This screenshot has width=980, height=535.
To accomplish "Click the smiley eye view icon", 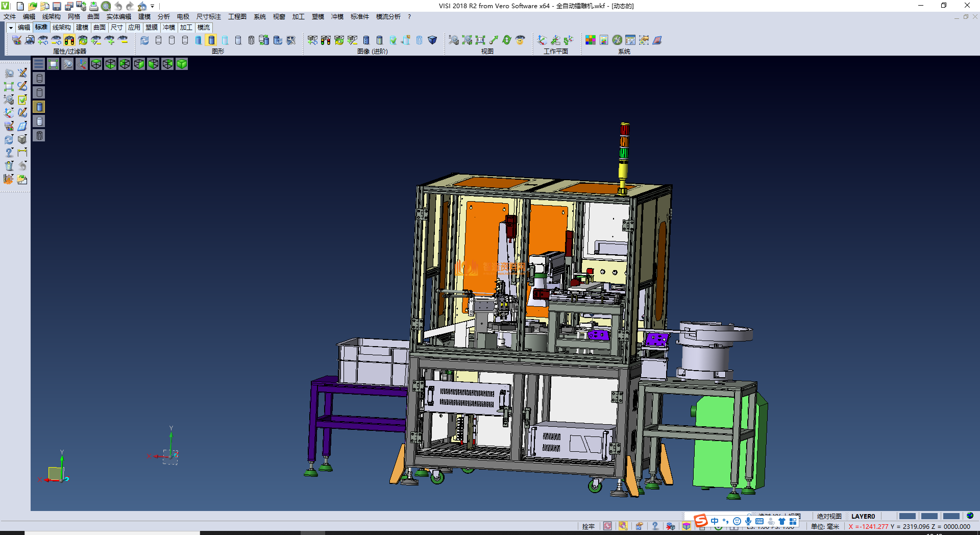I will pyautogui.click(x=520, y=40).
